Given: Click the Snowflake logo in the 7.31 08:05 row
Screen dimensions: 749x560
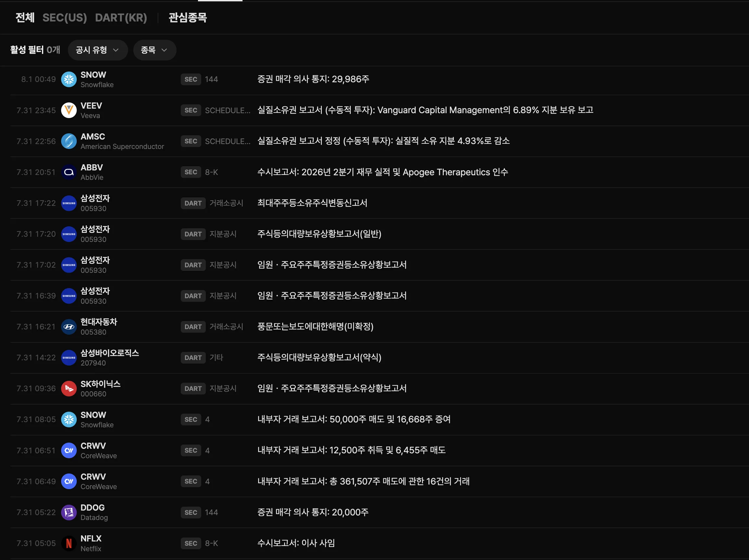Looking at the screenshot, I should point(69,420).
